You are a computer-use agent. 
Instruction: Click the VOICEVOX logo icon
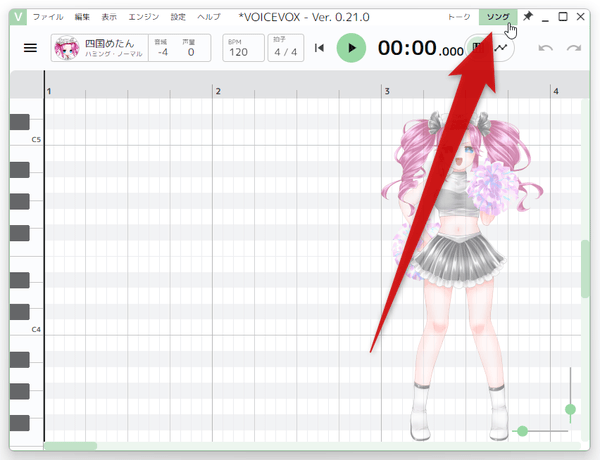coord(18,17)
